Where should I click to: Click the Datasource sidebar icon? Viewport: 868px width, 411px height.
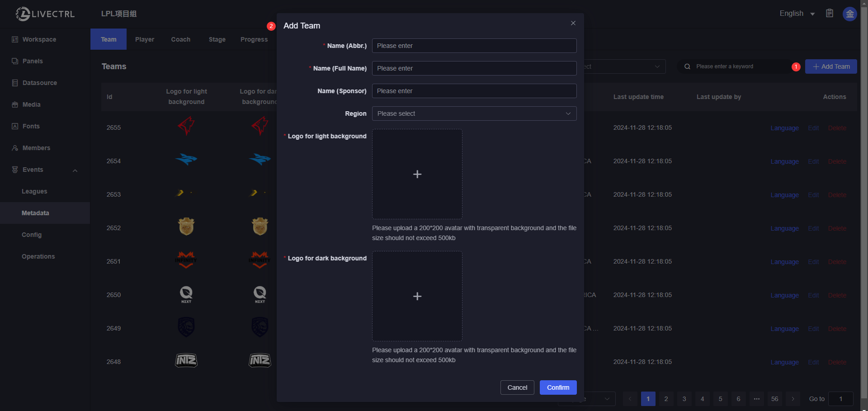pos(15,83)
